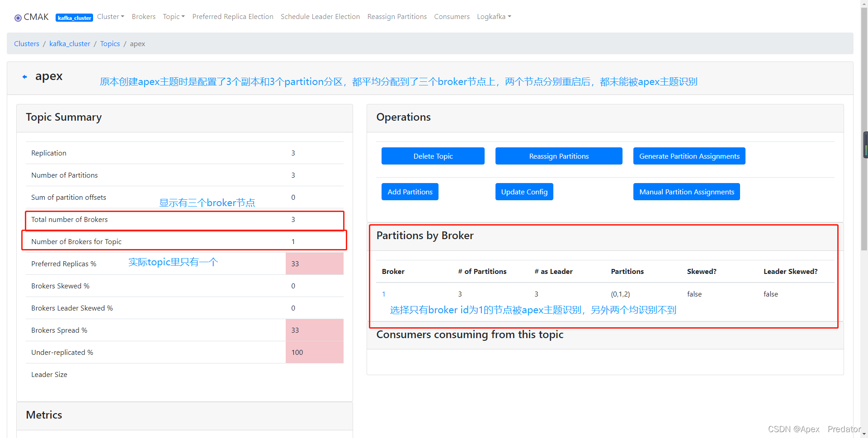
Task: Click the '# as Leader' column header
Action: [x=553, y=272]
